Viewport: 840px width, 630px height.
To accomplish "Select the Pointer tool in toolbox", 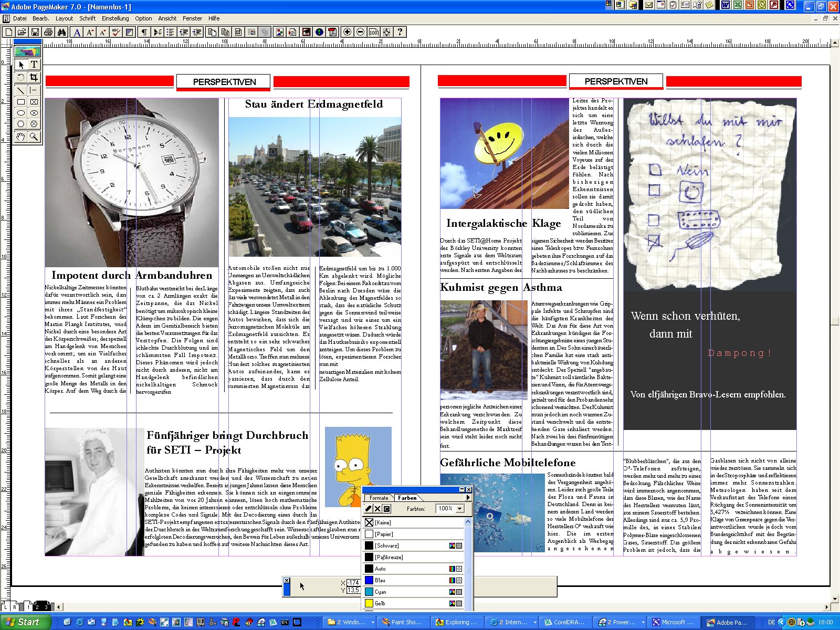I will pos(21,65).
